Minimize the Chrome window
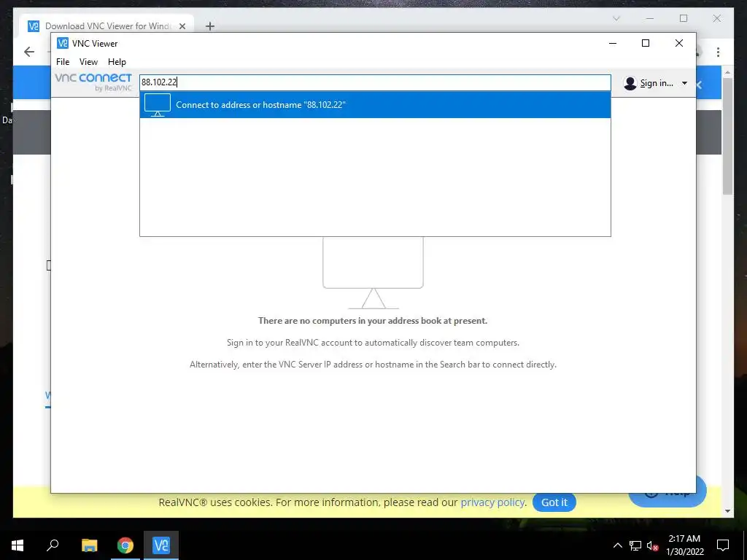The image size is (747, 560). click(650, 18)
